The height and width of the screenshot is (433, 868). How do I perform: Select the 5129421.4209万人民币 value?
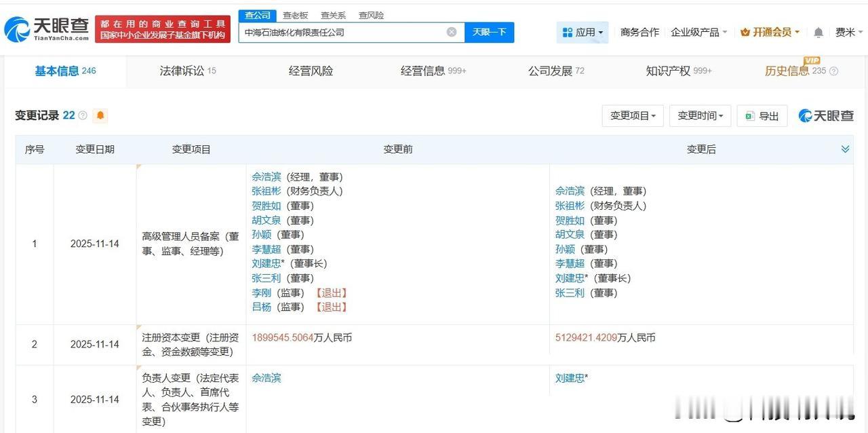click(606, 337)
